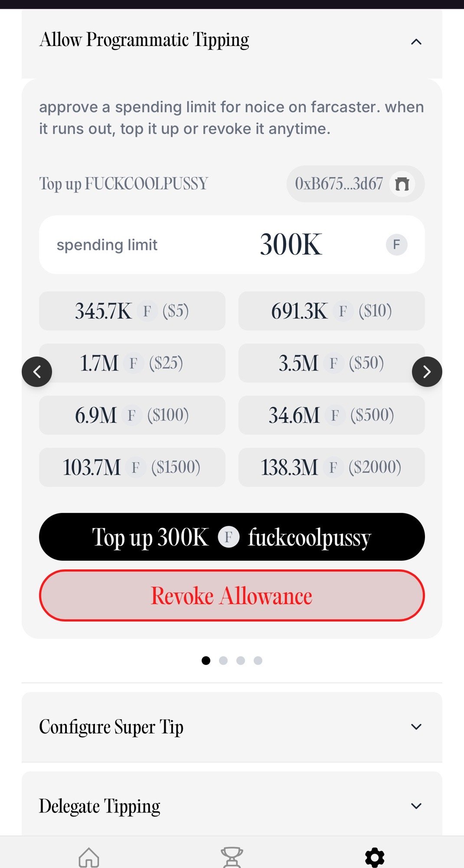The image size is (464, 868).
Task: Choose the 138.3M ($2000) preset
Action: coord(331,467)
